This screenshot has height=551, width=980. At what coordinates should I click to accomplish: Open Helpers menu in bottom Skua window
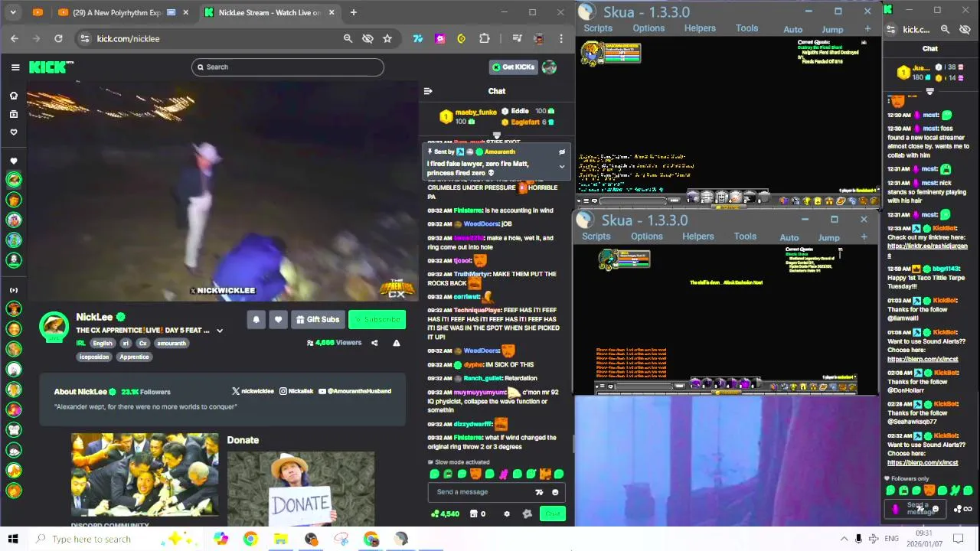pyautogui.click(x=698, y=236)
